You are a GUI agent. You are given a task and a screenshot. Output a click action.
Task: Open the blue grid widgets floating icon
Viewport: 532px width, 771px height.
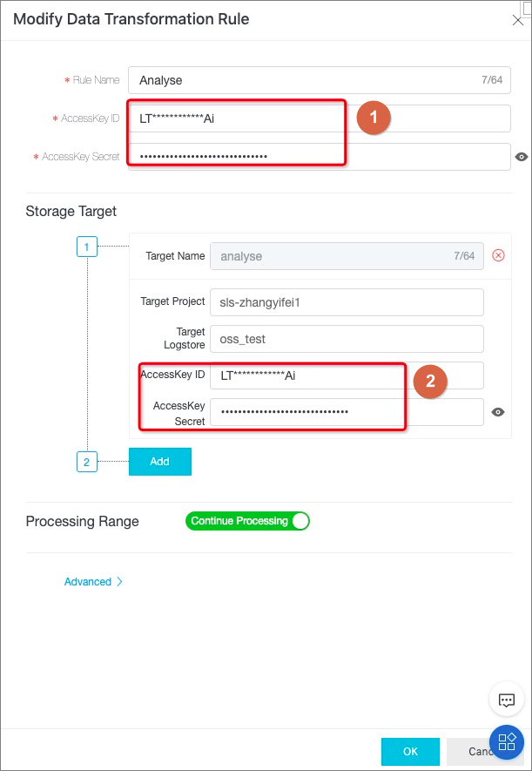click(507, 741)
